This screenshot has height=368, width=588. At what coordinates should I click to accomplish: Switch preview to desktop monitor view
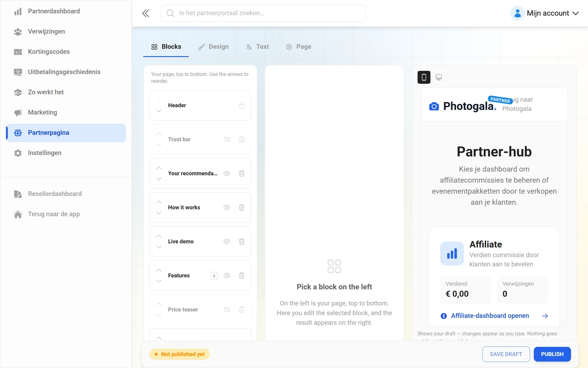coord(439,77)
